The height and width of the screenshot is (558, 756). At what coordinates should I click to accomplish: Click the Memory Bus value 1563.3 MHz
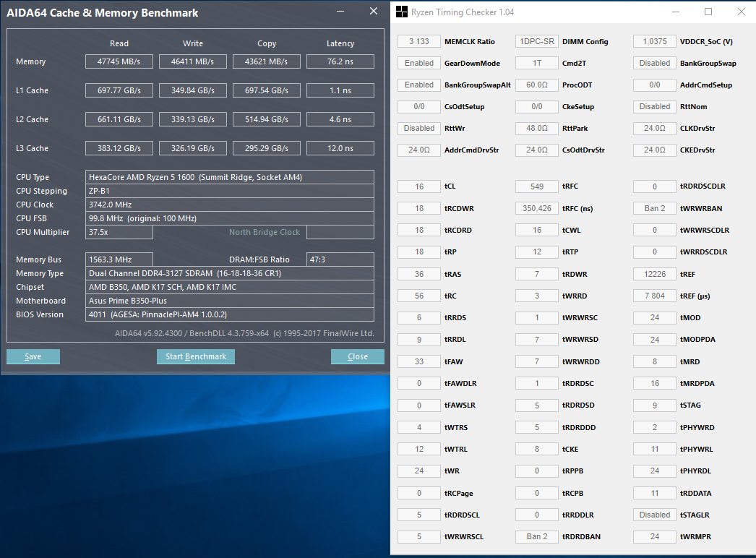pos(119,259)
